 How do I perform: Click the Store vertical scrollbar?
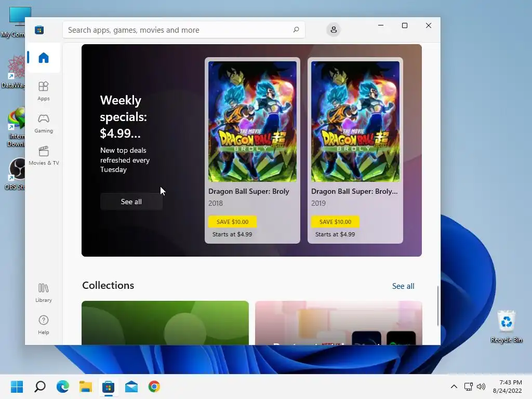click(x=438, y=305)
